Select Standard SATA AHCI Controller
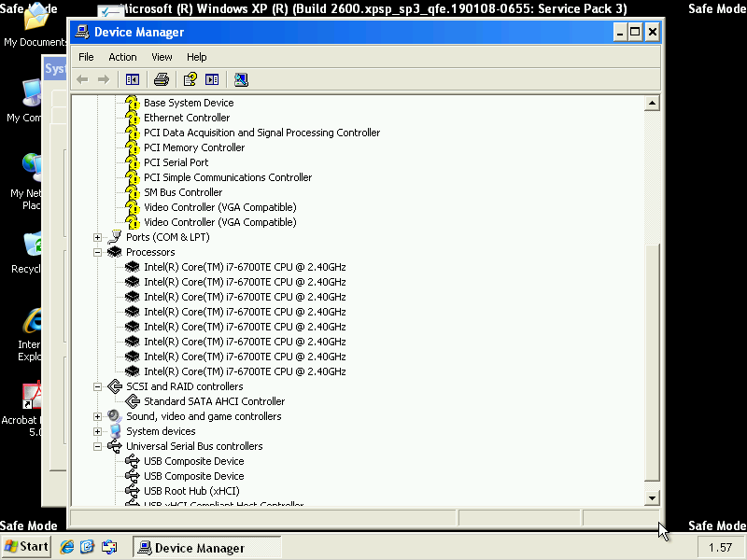747x560 pixels. (214, 401)
